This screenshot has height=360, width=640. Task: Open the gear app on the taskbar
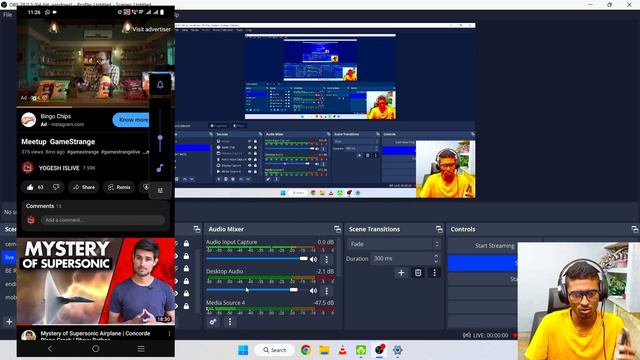[x=398, y=350]
